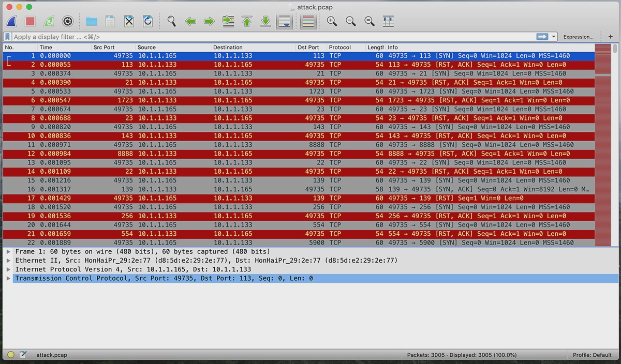Click the intelligent scrollbar packet minimap
The image size is (621, 364).
(603, 145)
